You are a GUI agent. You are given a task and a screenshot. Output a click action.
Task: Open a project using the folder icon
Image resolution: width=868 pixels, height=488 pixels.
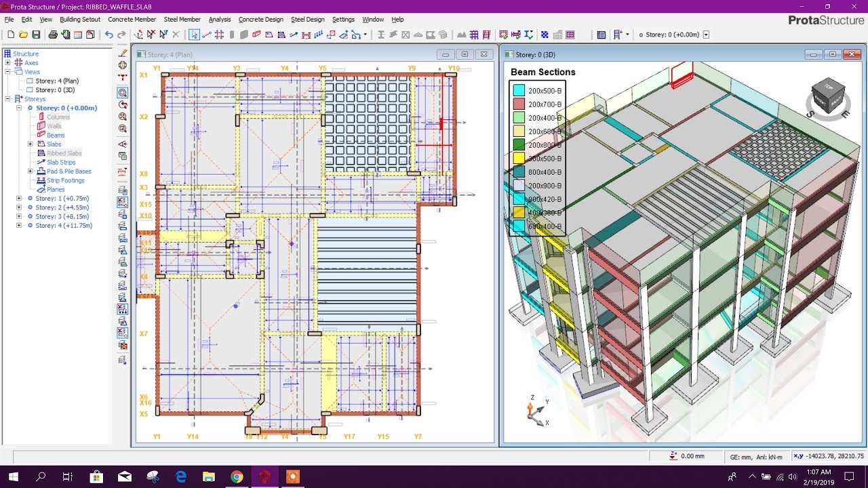[24, 34]
